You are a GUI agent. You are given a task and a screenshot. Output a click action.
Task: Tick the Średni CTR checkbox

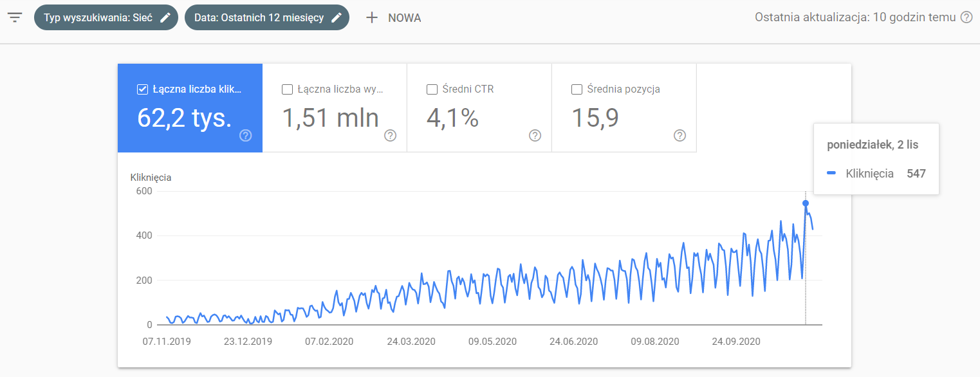432,89
